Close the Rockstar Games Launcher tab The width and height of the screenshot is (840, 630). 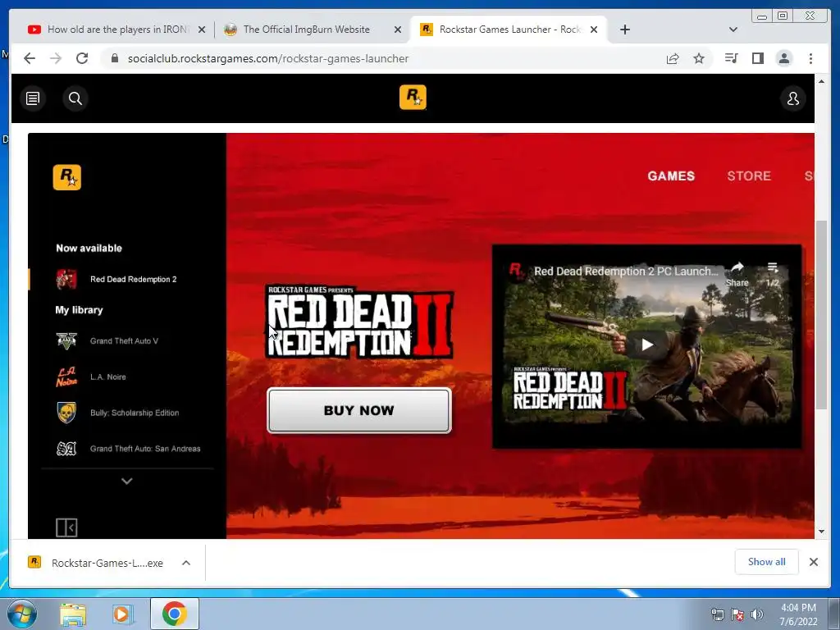click(x=594, y=30)
